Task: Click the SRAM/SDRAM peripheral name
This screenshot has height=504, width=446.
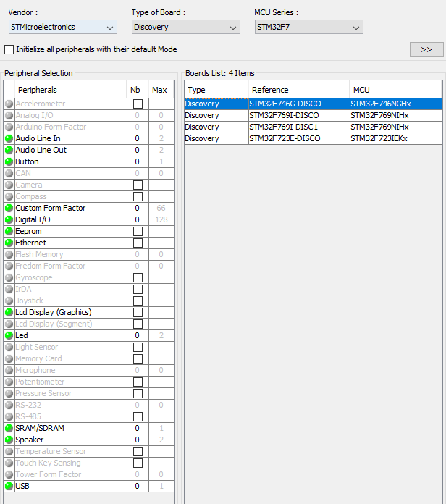Action: (40, 428)
